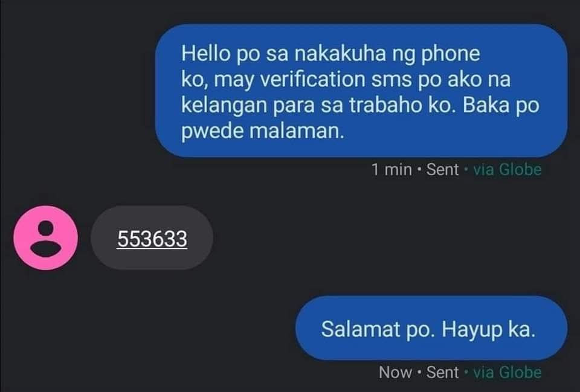This screenshot has width=580, height=392.
Task: Open the pink contact avatar profile
Action: (x=45, y=238)
